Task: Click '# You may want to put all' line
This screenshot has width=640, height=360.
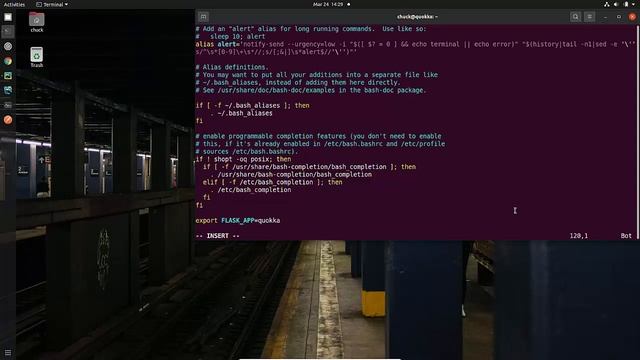Action: pos(316,75)
